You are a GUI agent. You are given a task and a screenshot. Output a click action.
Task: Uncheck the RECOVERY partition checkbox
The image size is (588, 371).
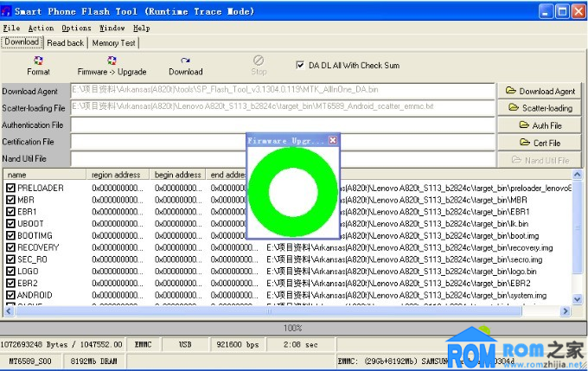point(10,247)
